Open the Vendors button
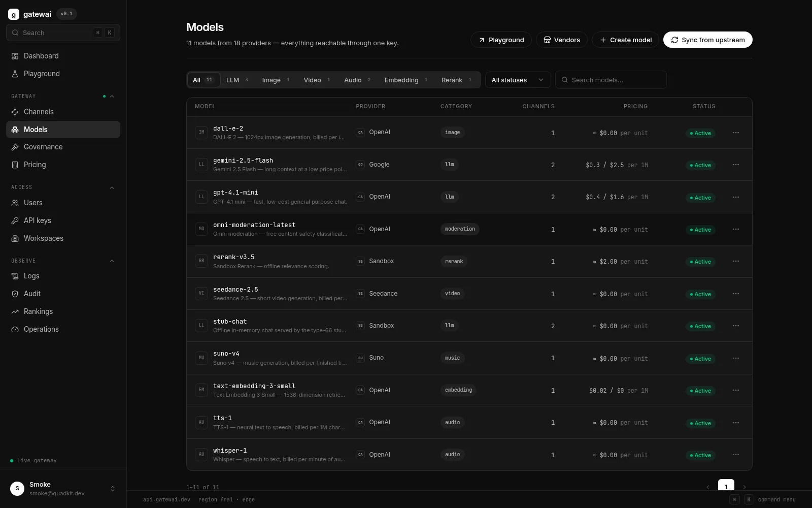The width and height of the screenshot is (812, 508). [x=562, y=40]
